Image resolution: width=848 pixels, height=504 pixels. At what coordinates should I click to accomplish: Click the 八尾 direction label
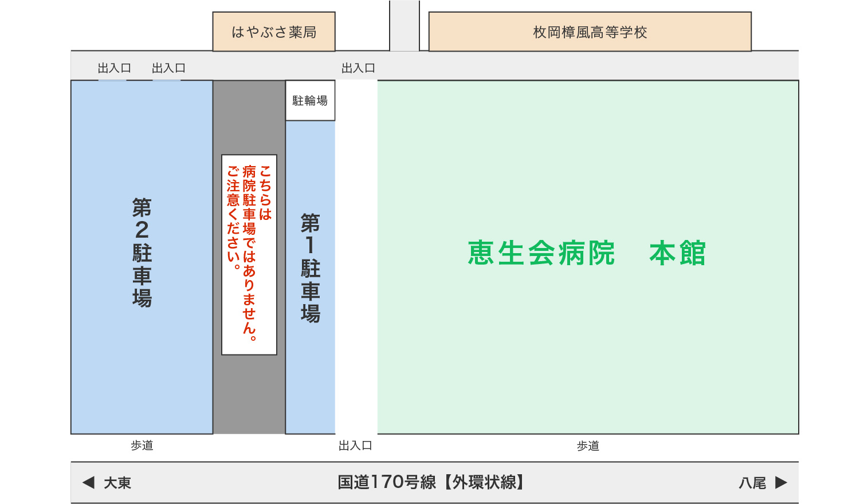(752, 483)
